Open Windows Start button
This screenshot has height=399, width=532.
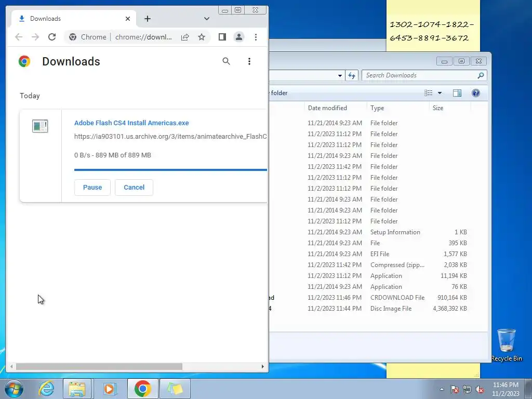[14, 389]
